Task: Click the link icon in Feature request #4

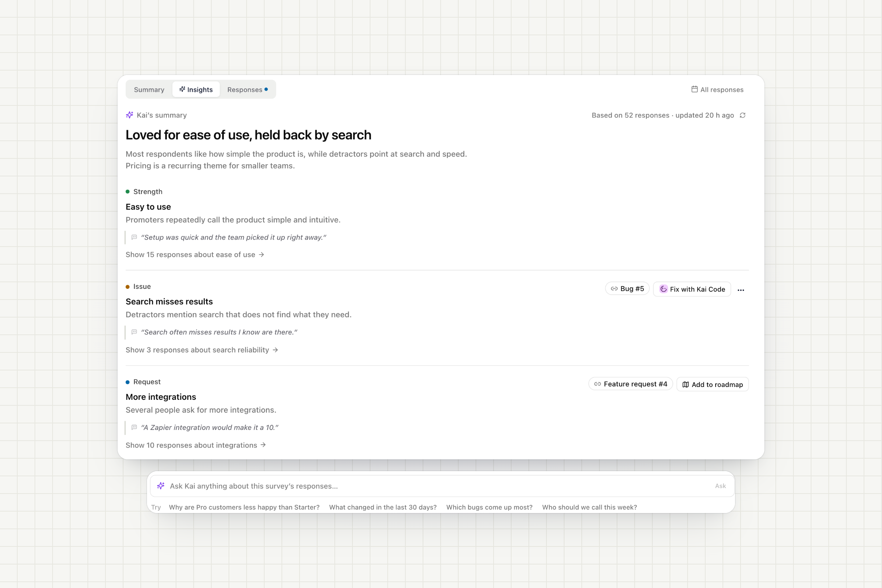Action: pos(598,384)
